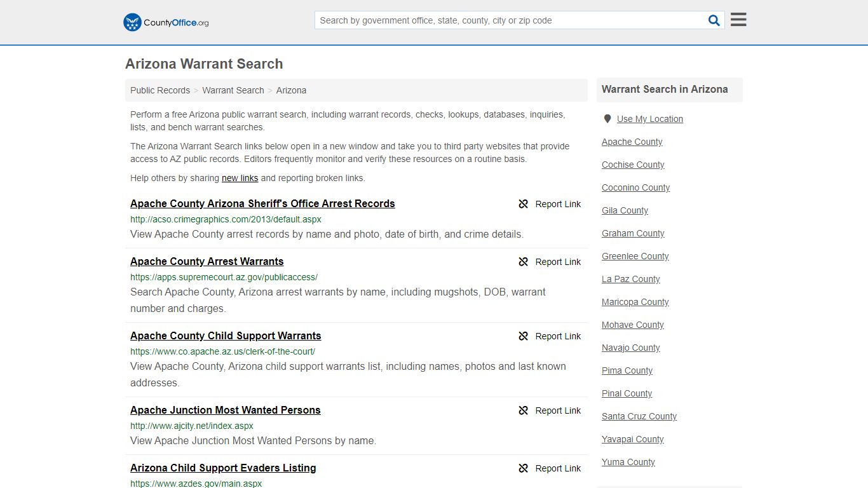The width and height of the screenshot is (868, 488).
Task: Click the location pin icon beside Use My Location
Action: 607,119
